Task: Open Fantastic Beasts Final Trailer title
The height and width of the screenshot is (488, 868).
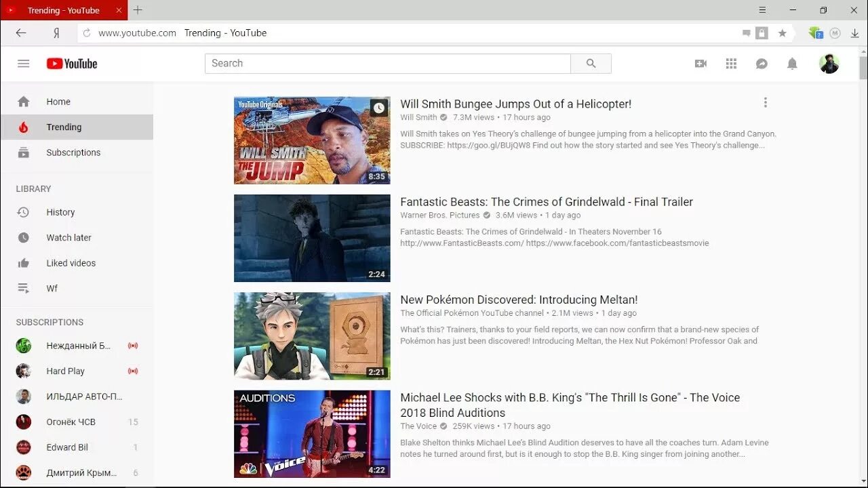Action: 547,202
